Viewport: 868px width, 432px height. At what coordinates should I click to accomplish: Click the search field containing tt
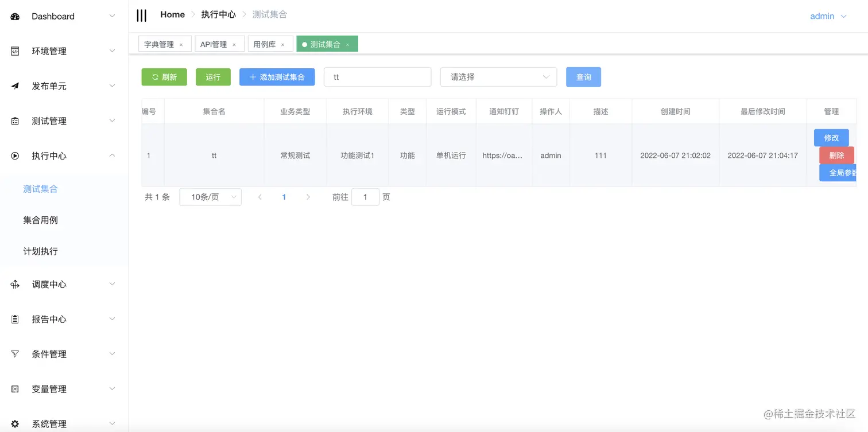tap(378, 77)
